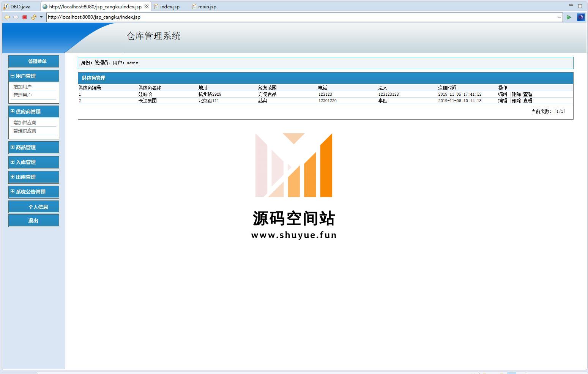Stop page loading with red stop icon

[25, 17]
